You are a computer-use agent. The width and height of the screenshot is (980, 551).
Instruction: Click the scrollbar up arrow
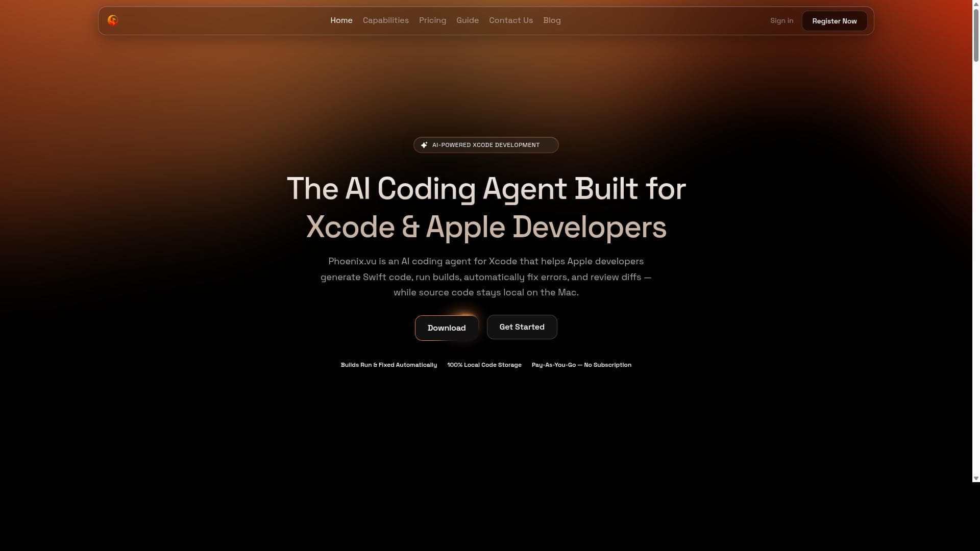976,4
